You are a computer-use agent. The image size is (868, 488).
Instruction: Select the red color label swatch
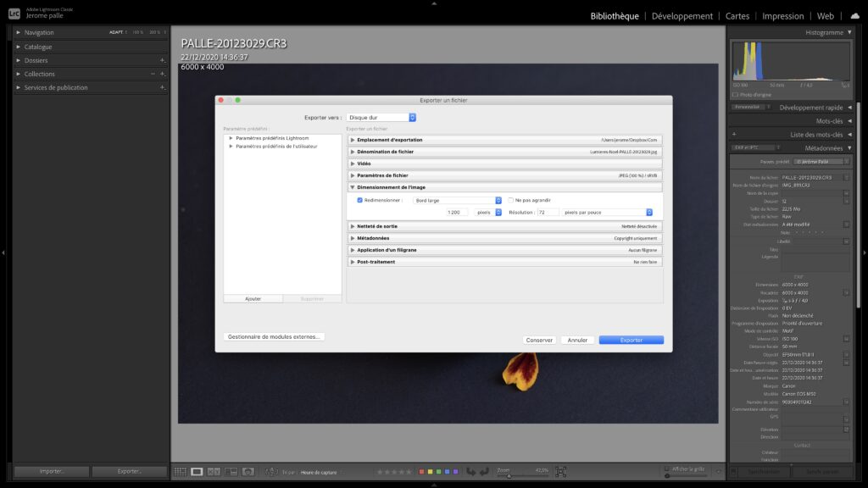tap(422, 471)
